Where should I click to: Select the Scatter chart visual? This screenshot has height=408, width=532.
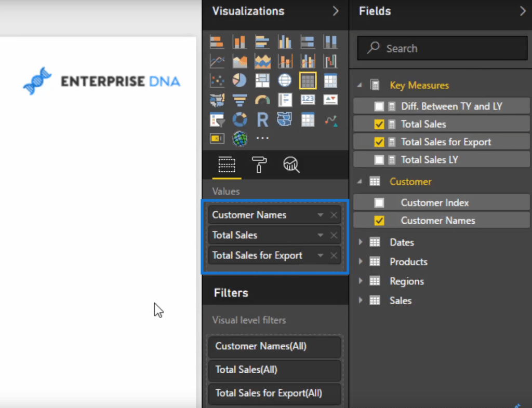click(217, 80)
